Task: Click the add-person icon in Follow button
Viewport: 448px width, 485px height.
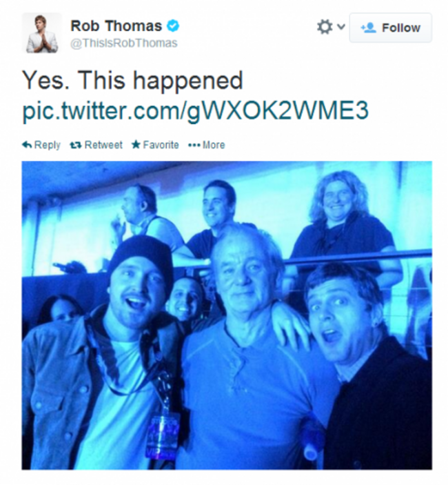Action: [x=369, y=28]
